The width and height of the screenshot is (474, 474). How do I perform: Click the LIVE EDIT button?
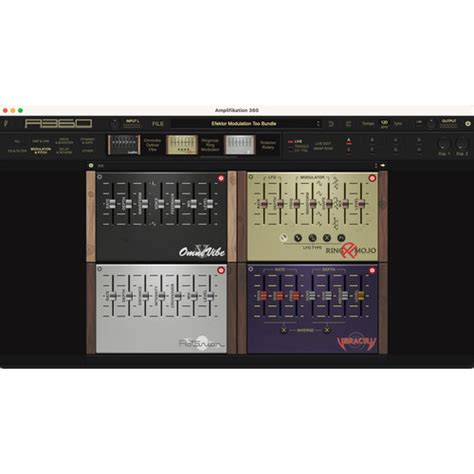(323, 143)
